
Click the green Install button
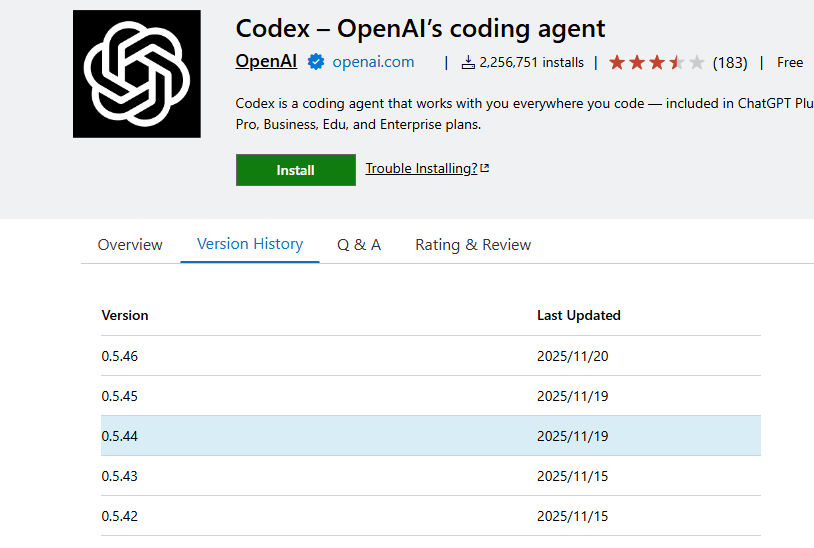click(x=296, y=170)
